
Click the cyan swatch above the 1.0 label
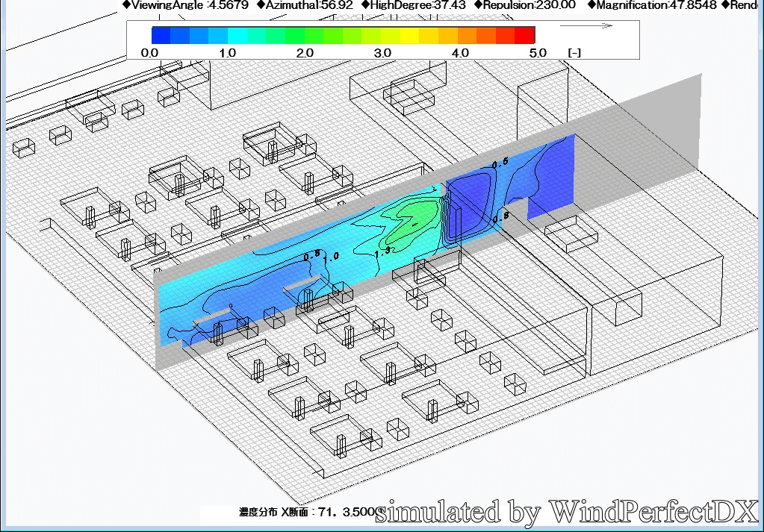tap(237, 35)
